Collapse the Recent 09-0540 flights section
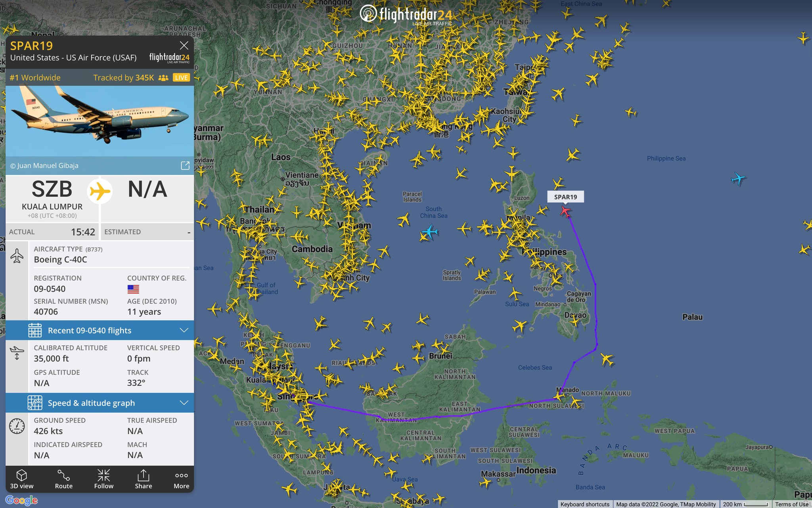 (184, 330)
